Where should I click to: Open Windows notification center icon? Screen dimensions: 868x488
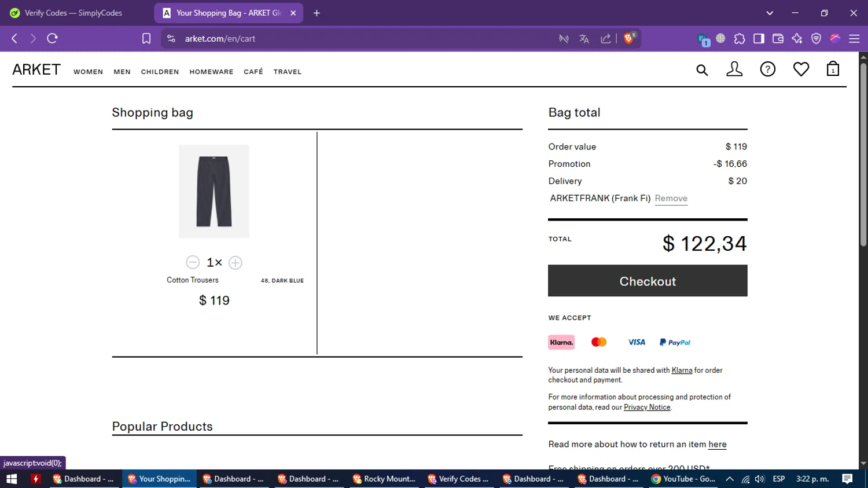click(847, 479)
